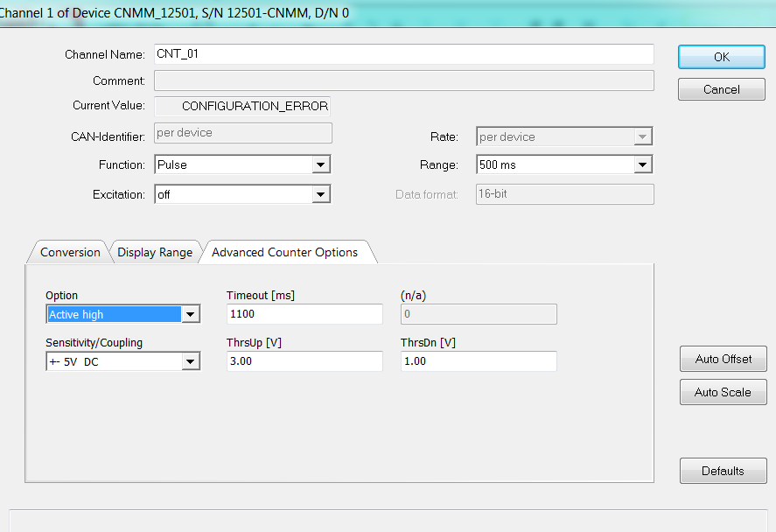Switch to the Display Range tab

[155, 252]
